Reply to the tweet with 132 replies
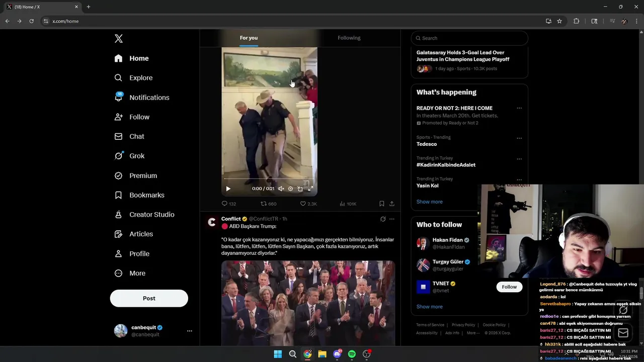Image resolution: width=644 pixels, height=362 pixels. [x=229, y=204]
